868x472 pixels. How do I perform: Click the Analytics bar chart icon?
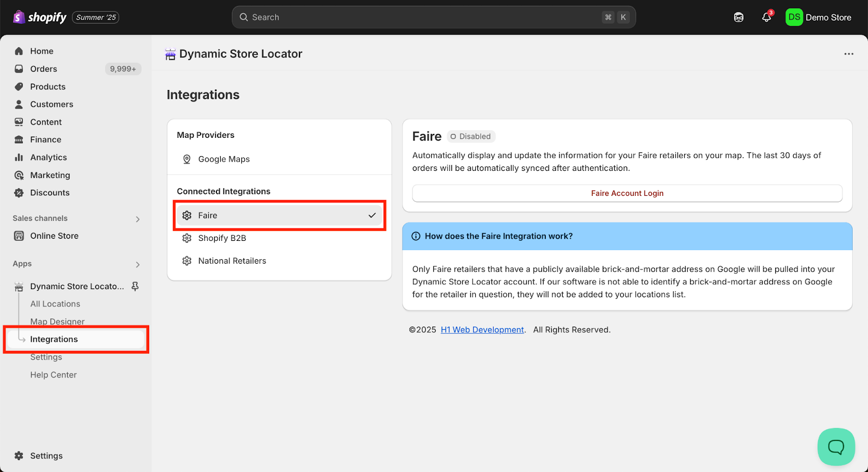pyautogui.click(x=19, y=157)
